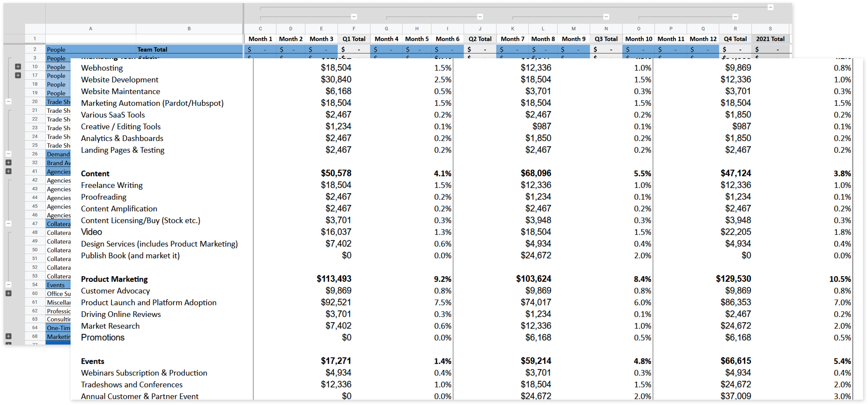Collapse the full-year group above column S
The width and height of the screenshot is (868, 405).
(770, 7)
